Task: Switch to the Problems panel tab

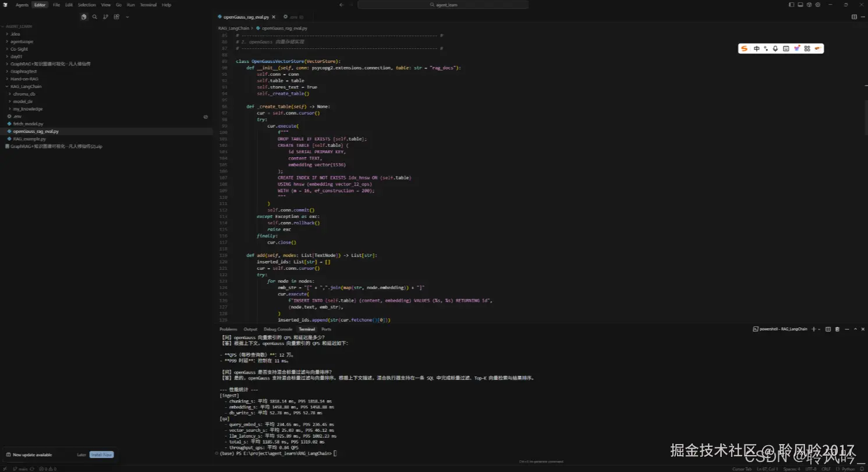Action: (228, 329)
